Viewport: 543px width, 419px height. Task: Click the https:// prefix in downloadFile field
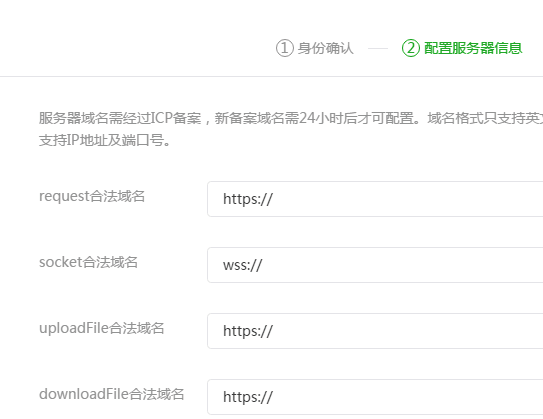(x=248, y=397)
